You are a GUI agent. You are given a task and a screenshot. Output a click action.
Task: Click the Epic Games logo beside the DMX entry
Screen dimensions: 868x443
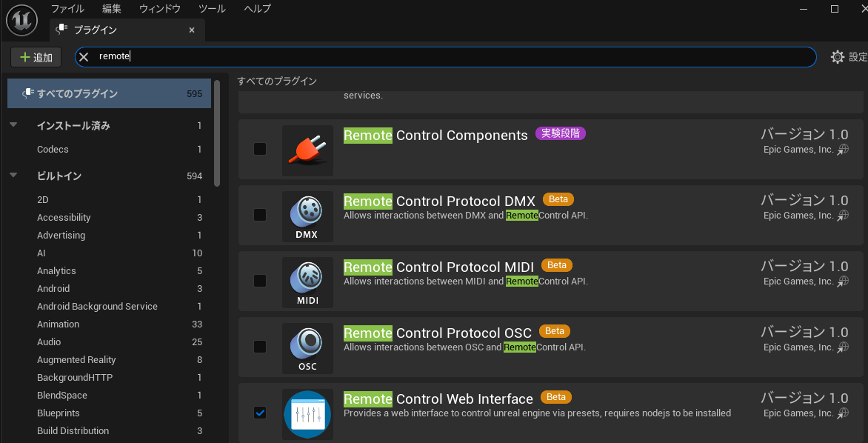842,216
